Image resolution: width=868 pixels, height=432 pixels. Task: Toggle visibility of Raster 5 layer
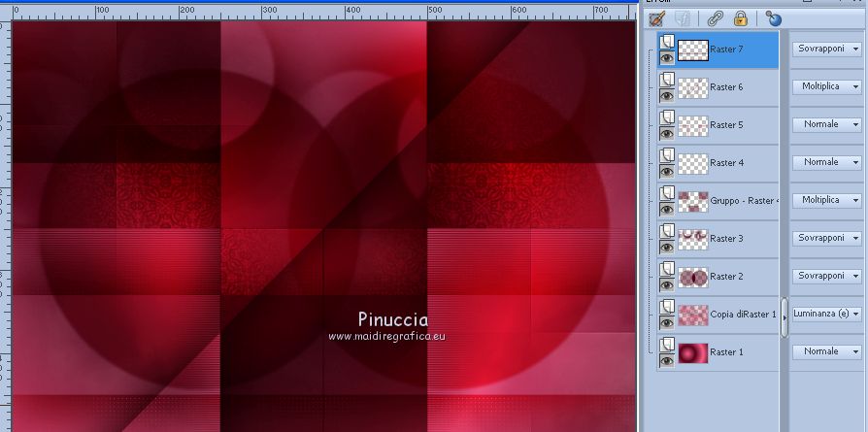pos(667,133)
